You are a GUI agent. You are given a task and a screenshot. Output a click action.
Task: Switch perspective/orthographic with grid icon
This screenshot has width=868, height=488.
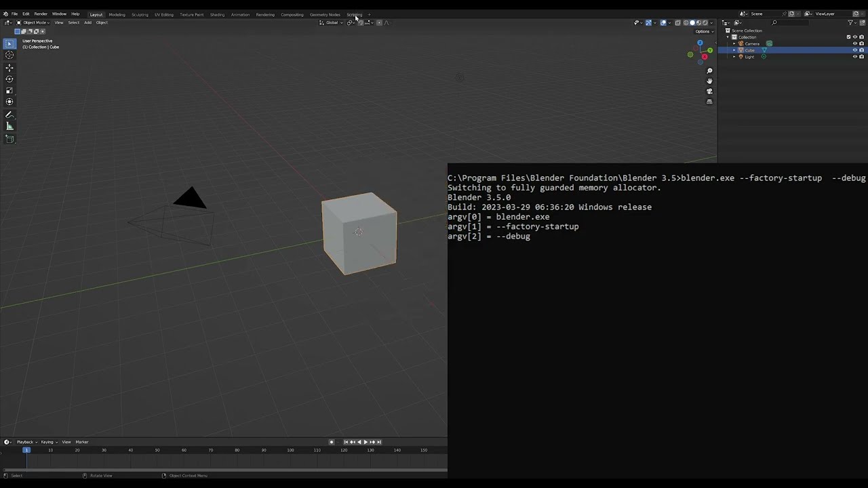click(x=709, y=102)
